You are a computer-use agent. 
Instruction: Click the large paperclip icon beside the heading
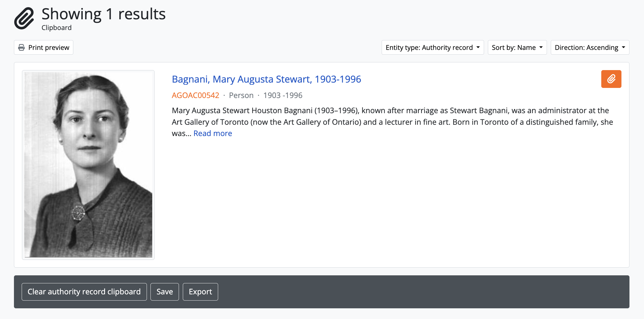[24, 18]
